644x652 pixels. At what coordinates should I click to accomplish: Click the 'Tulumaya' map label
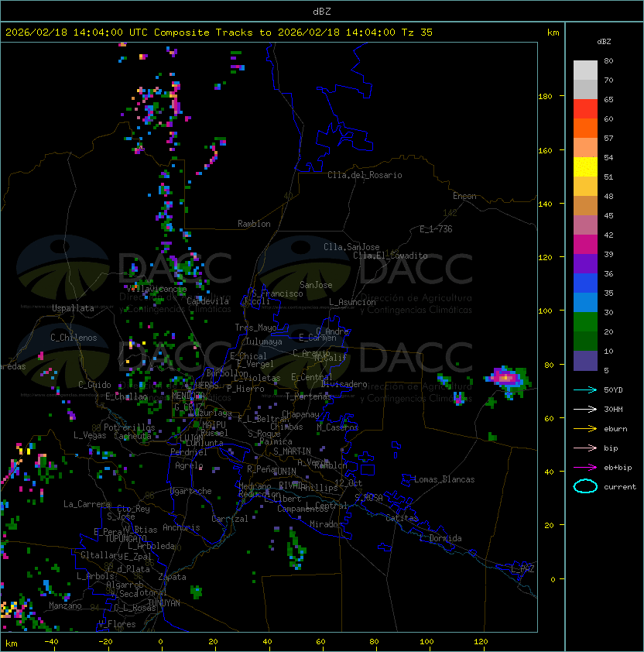coord(264,341)
